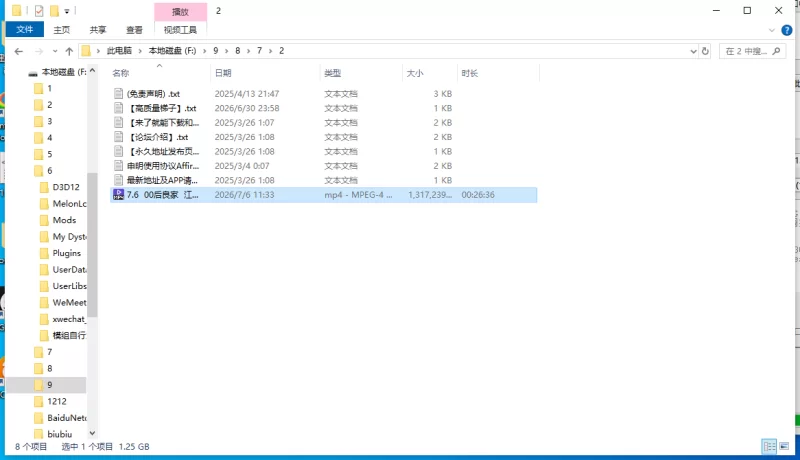Select folder 1 in navigation tree
The width and height of the screenshot is (800, 460).
49,88
